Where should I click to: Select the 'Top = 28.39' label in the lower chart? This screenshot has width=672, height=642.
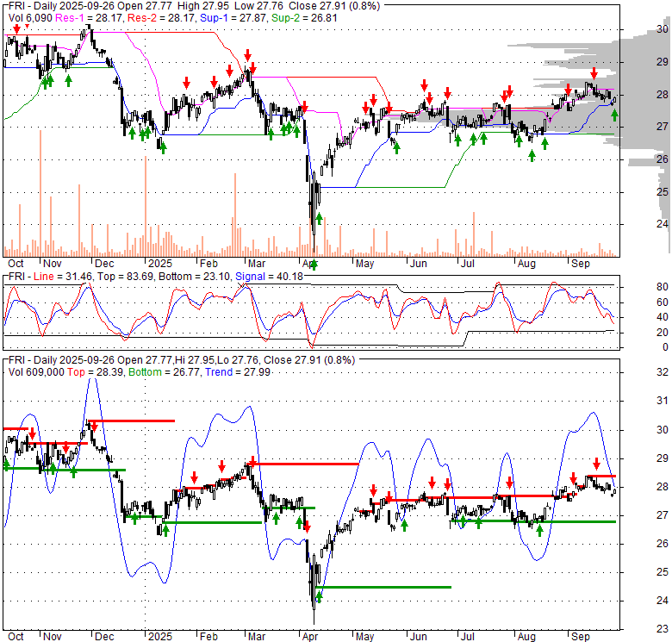[x=96, y=372]
